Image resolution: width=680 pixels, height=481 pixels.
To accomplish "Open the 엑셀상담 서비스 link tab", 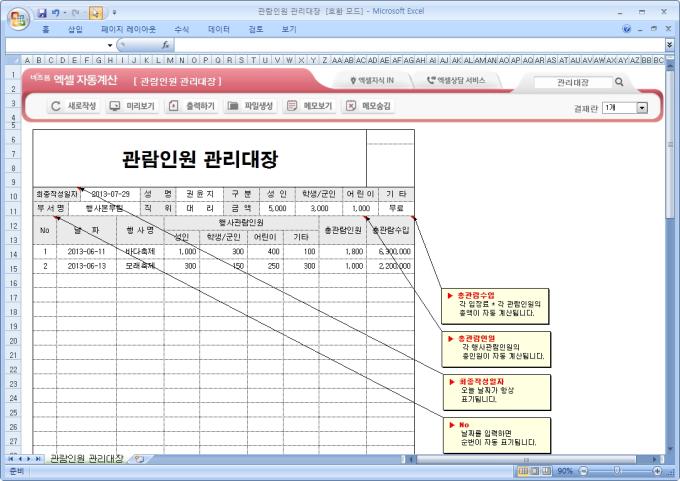I will pyautogui.click(x=456, y=80).
